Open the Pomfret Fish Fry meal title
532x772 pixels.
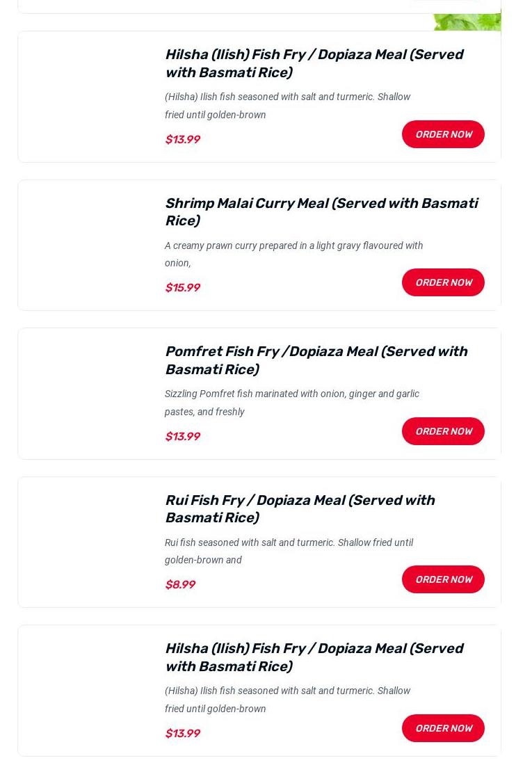click(316, 360)
